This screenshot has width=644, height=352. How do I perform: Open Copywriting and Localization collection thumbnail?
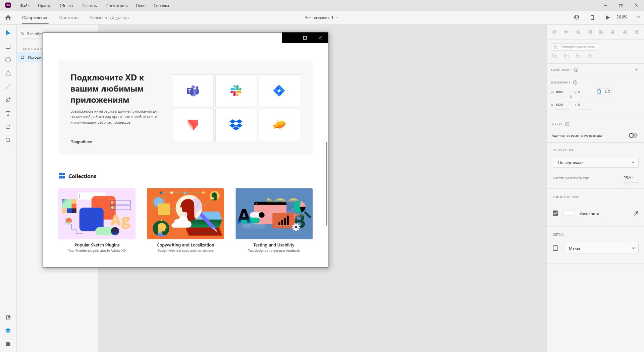click(185, 214)
